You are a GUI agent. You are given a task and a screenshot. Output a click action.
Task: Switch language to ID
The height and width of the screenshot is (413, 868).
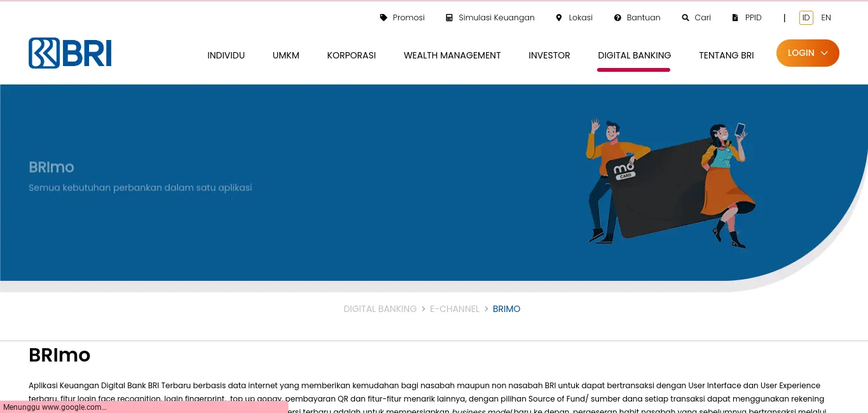coord(806,18)
